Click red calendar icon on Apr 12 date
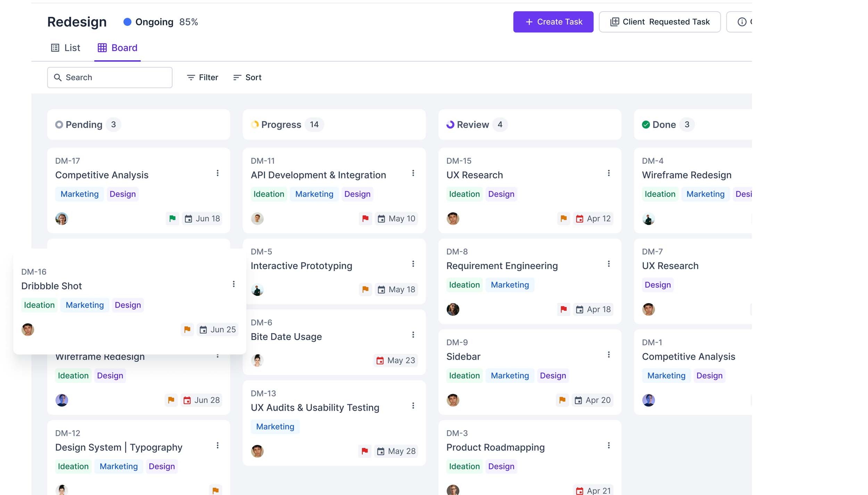 tap(579, 219)
